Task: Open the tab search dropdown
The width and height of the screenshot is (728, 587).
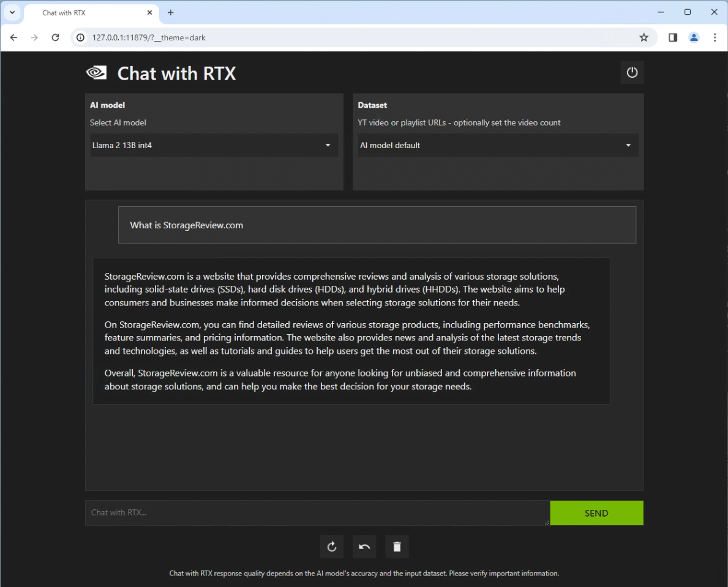Action: click(12, 12)
